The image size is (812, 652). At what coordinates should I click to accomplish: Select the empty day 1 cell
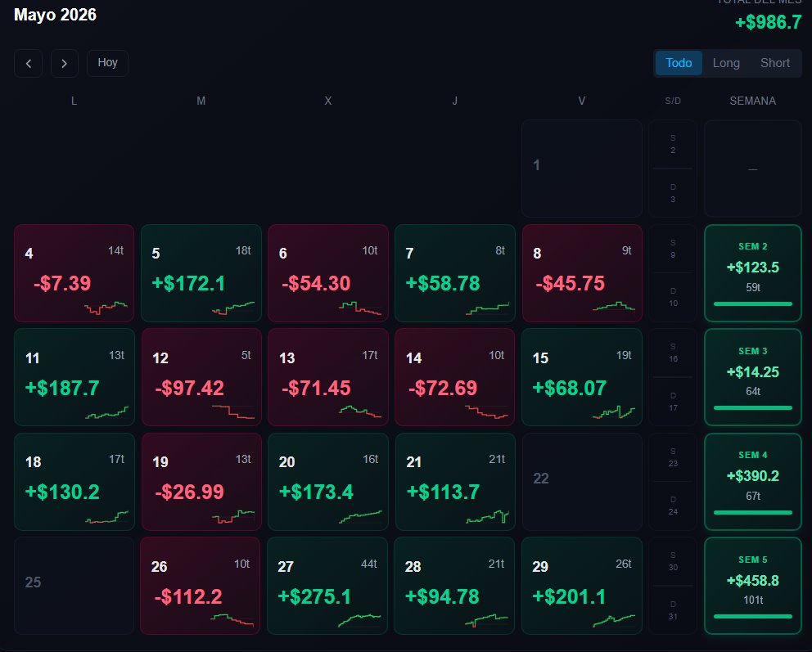582,169
